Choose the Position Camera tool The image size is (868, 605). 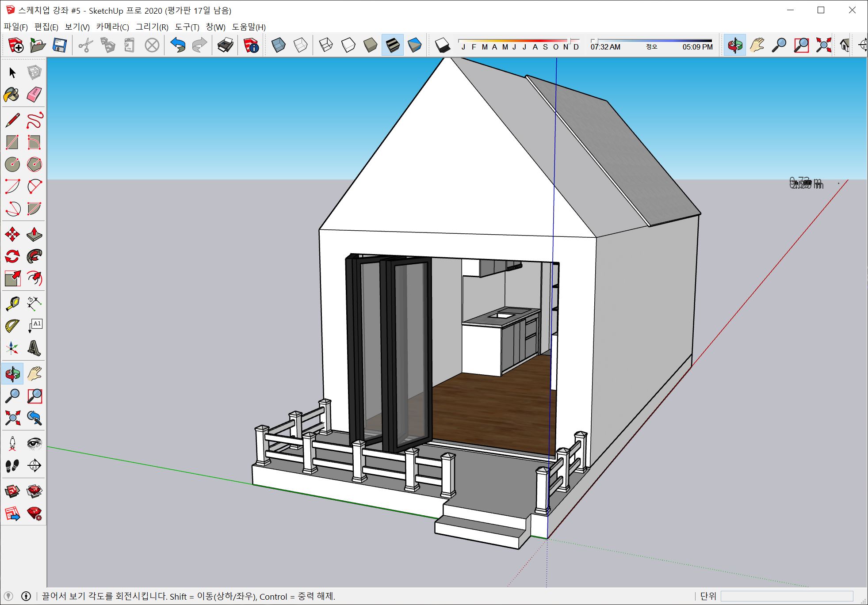(12, 443)
